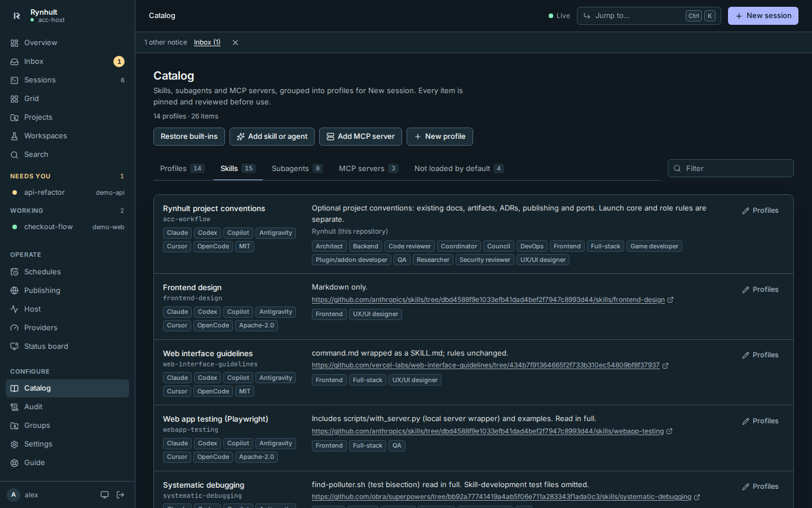Open Audit page

click(x=67, y=407)
